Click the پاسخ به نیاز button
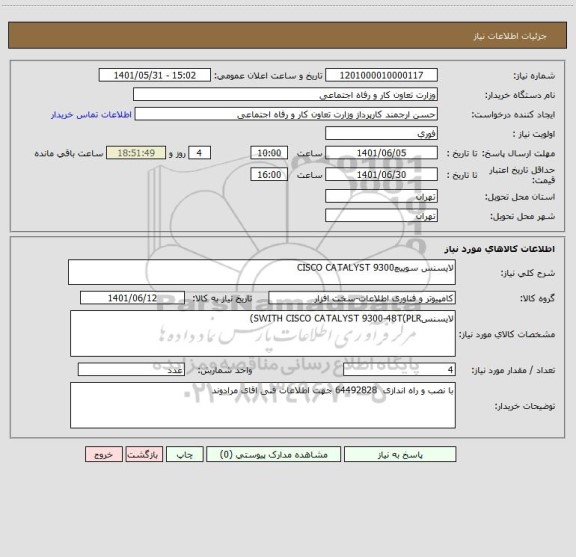 400,454
